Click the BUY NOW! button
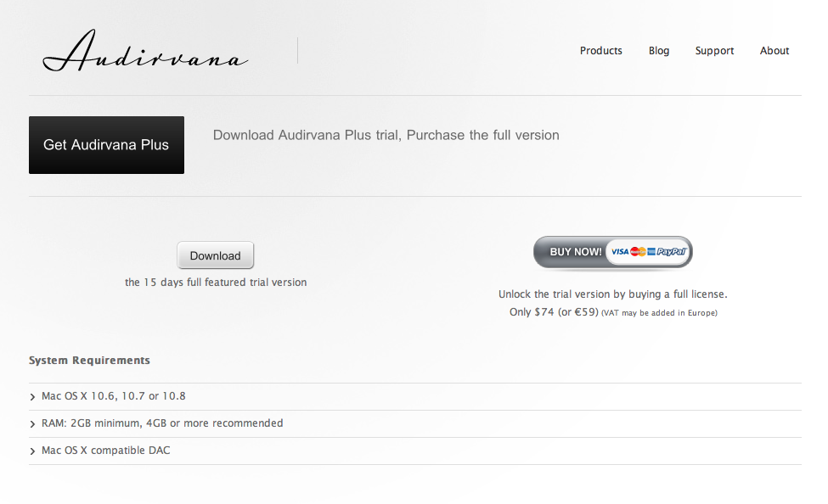The width and height of the screenshot is (828, 504). click(613, 252)
